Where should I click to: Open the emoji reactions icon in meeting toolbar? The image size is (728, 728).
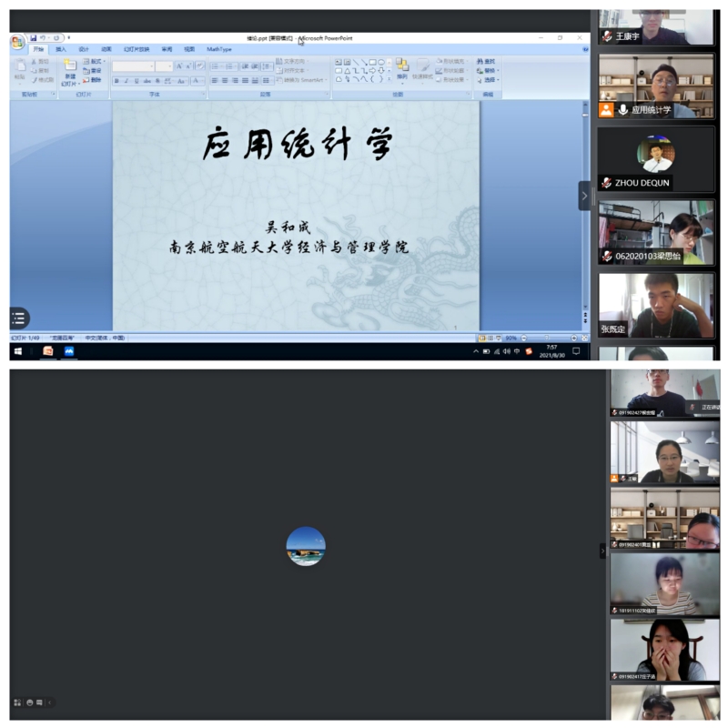[x=30, y=703]
